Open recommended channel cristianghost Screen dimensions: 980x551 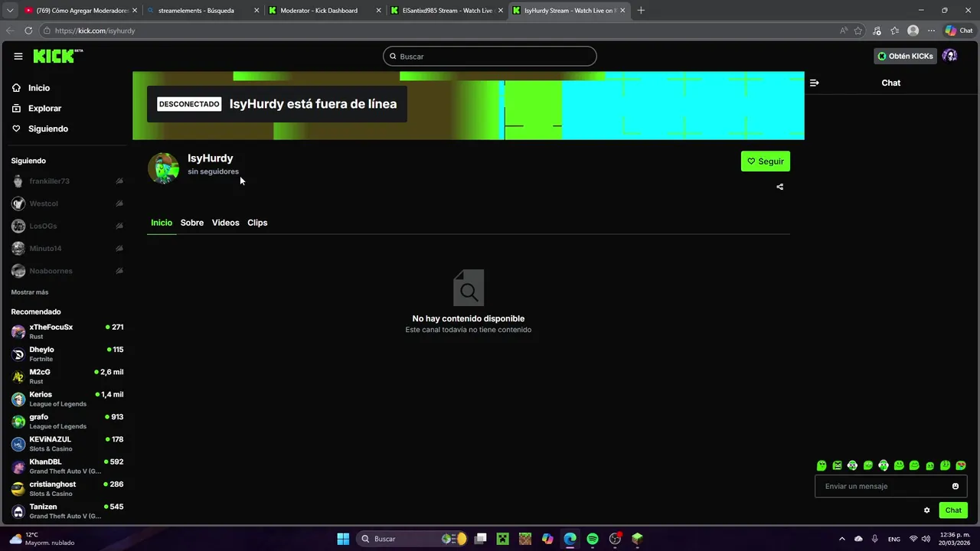click(x=67, y=488)
